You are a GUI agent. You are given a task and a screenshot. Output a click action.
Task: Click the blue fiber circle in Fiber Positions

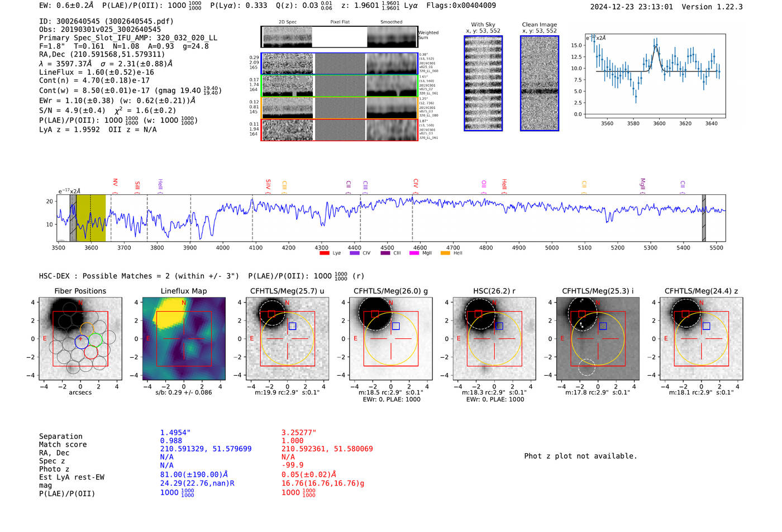click(82, 342)
